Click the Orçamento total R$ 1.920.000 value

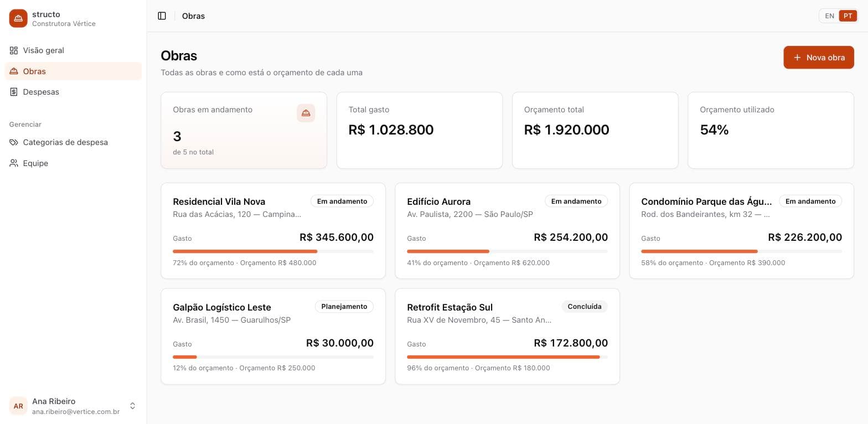tap(566, 130)
